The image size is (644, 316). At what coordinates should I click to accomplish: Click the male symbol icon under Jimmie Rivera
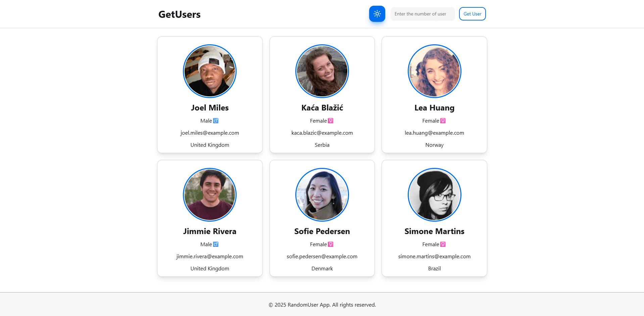[216, 244]
